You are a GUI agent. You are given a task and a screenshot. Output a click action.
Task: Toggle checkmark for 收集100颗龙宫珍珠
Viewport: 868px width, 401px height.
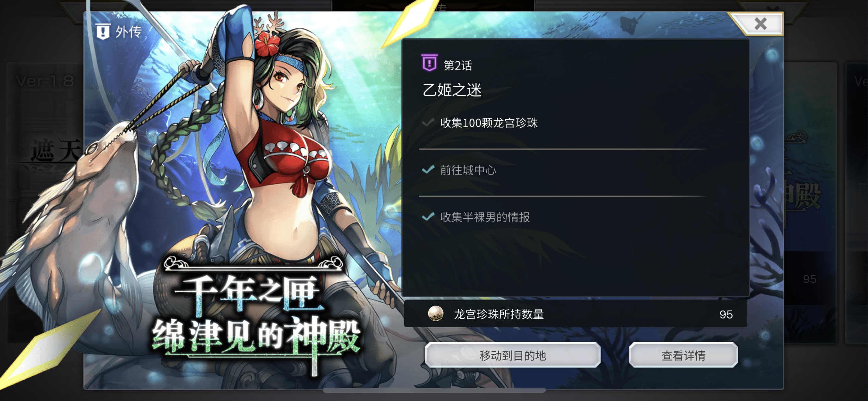point(428,122)
